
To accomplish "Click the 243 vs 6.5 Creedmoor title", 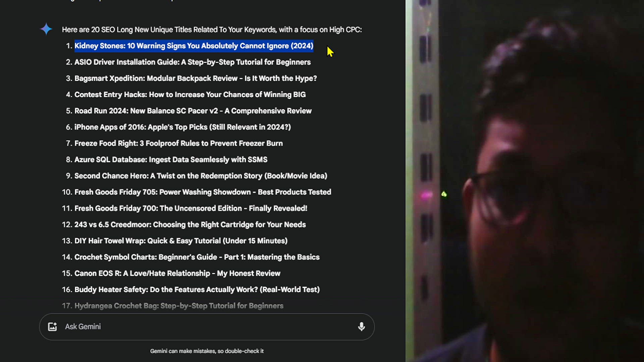I will tap(190, 225).
